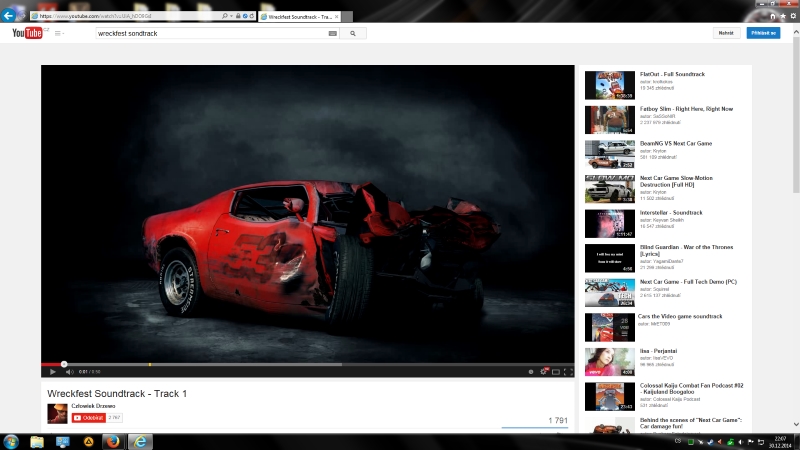Viewport: 800px width, 450px height.
Task: Click the on-screen keyboard icon in search box
Action: tap(333, 34)
